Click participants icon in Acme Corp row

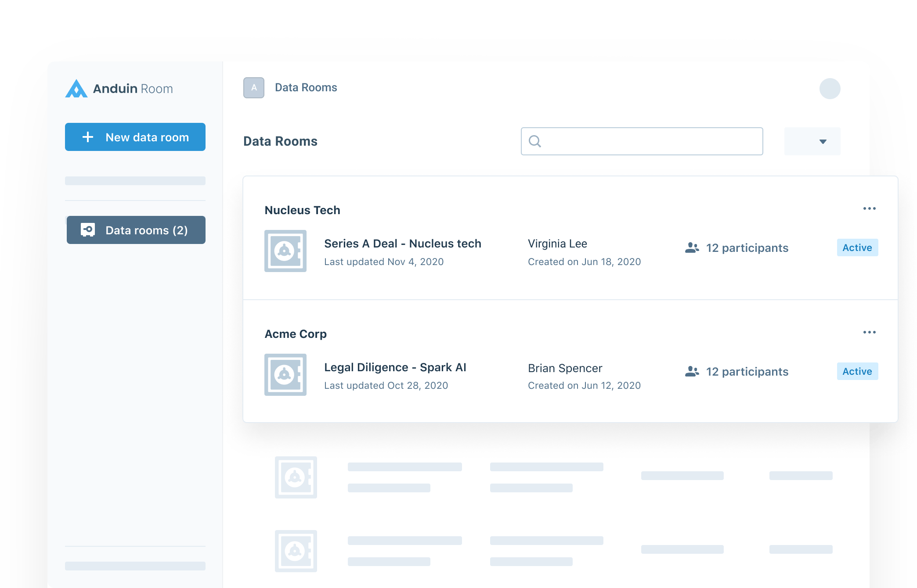tap(692, 372)
